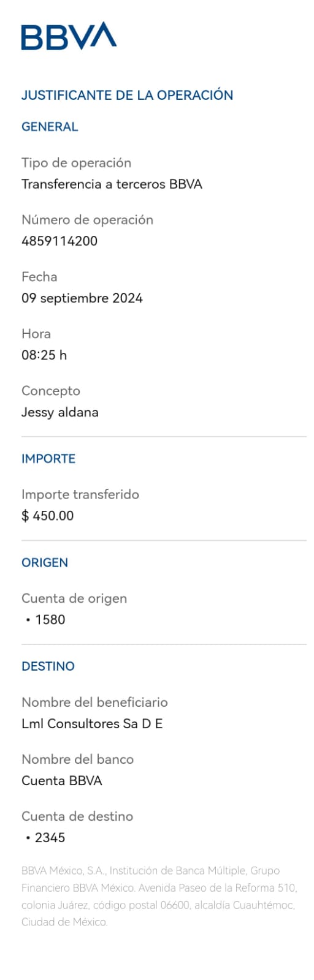This screenshot has width=314, height=980.
Task: Click the Nombre del beneficiario label
Action: [x=94, y=703]
